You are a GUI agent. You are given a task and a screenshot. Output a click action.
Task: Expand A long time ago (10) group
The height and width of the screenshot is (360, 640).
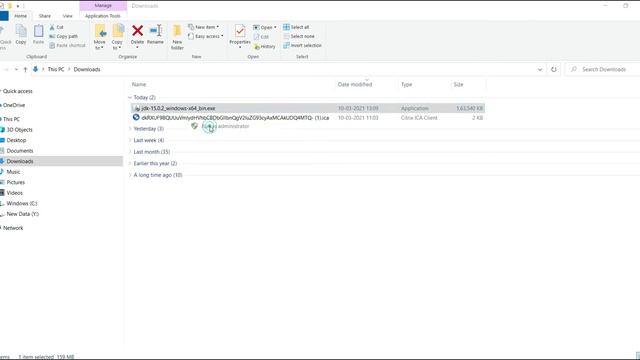(130, 175)
